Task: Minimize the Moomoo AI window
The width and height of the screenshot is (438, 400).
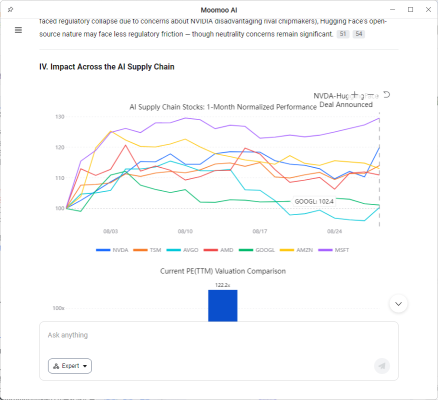Action: (x=393, y=10)
